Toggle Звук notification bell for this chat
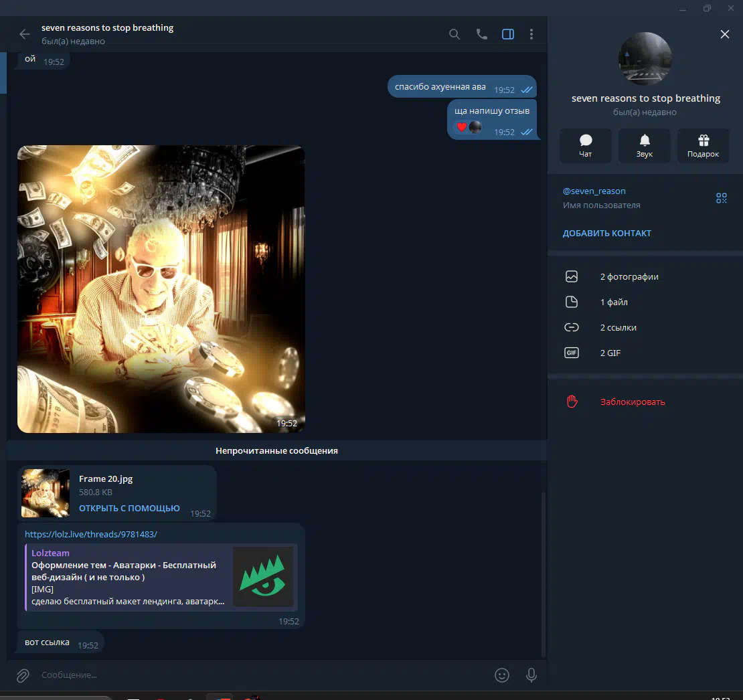The width and height of the screenshot is (743, 700). pos(645,145)
